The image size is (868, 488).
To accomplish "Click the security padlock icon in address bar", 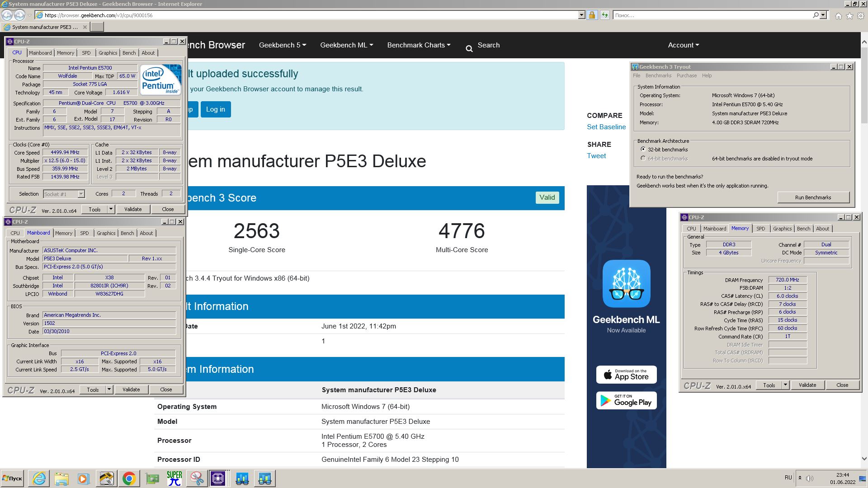I will [592, 15].
